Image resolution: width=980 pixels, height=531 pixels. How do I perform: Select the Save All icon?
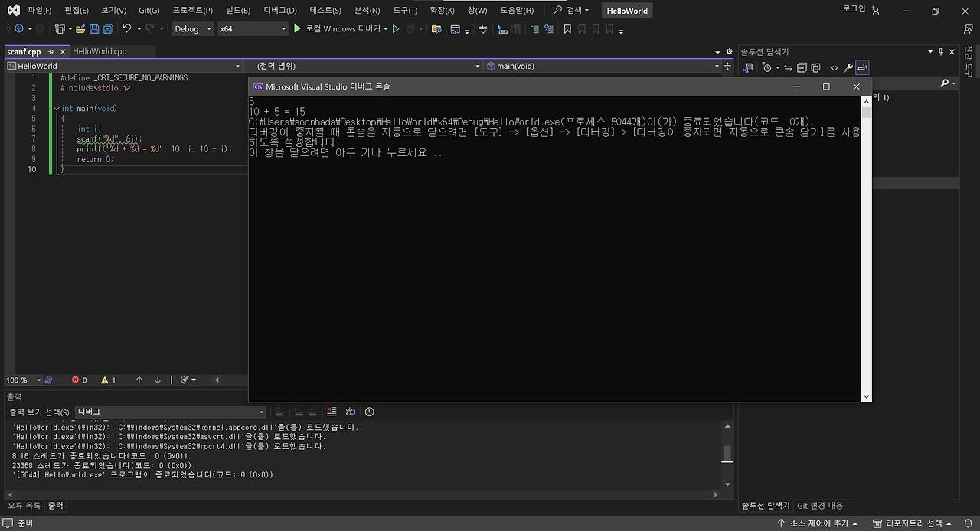pos(106,28)
